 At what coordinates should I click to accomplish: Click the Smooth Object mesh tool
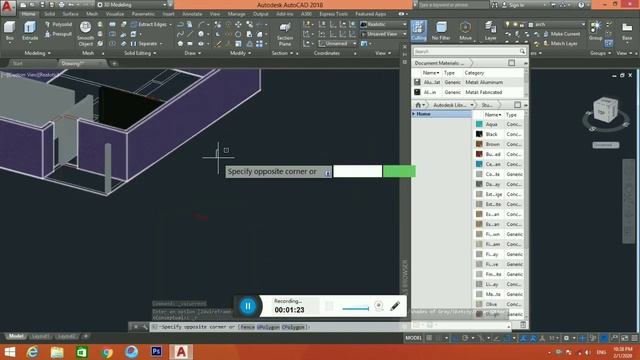(x=85, y=33)
